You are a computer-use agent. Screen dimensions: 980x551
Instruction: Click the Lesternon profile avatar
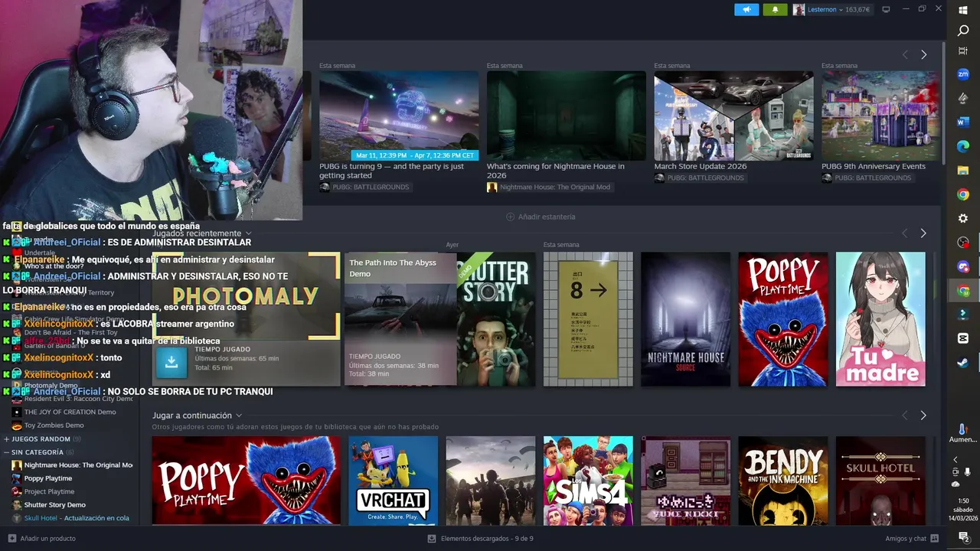799,9
